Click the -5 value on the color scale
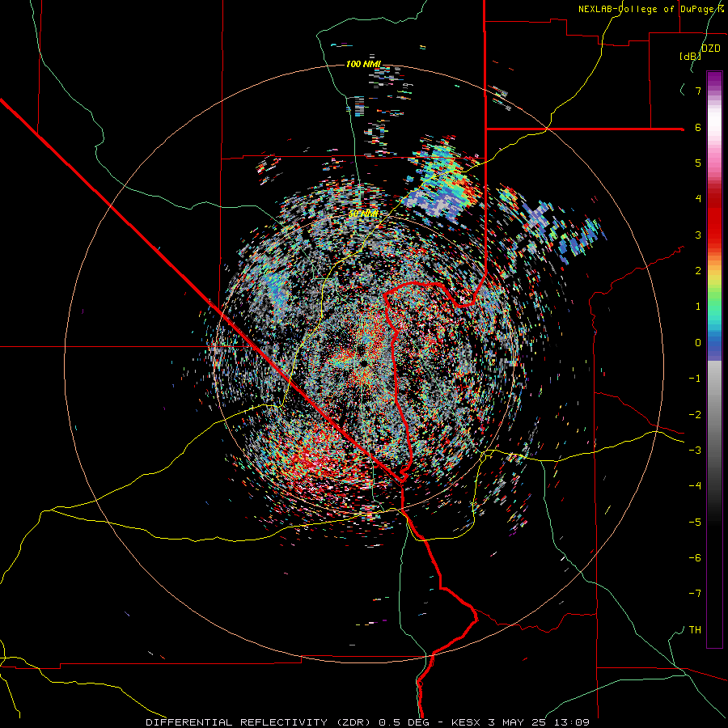Viewport: 728px width, 728px height. pos(695,523)
